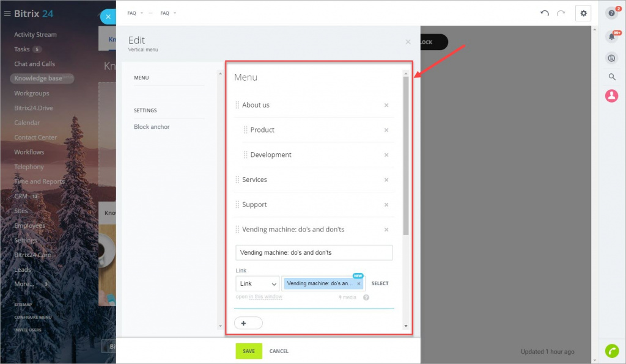Switch to the MENU section
The height and width of the screenshot is (364, 626).
coord(141,78)
